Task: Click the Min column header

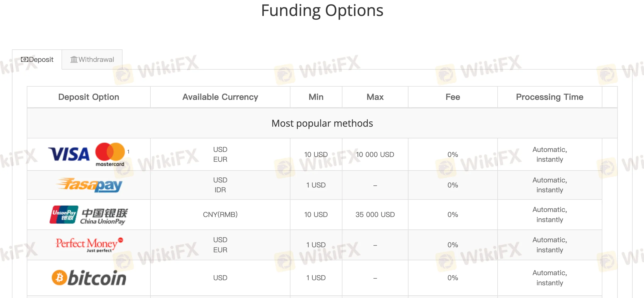Action: pos(316,97)
